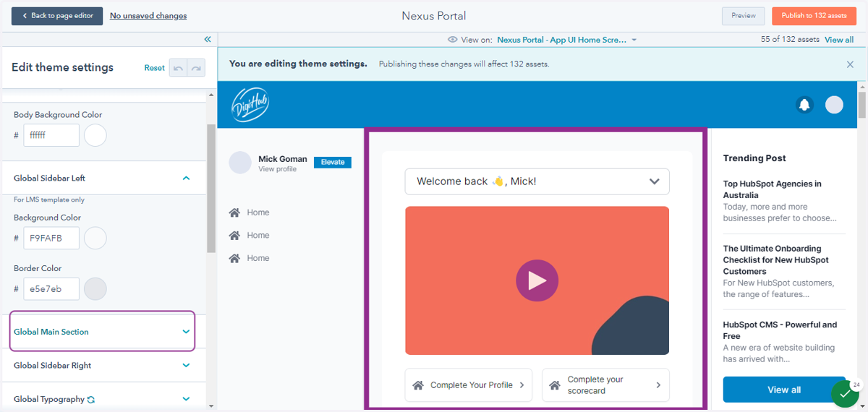The width and height of the screenshot is (868, 412).
Task: Click Mick Goman's profile avatar
Action: pyautogui.click(x=240, y=163)
